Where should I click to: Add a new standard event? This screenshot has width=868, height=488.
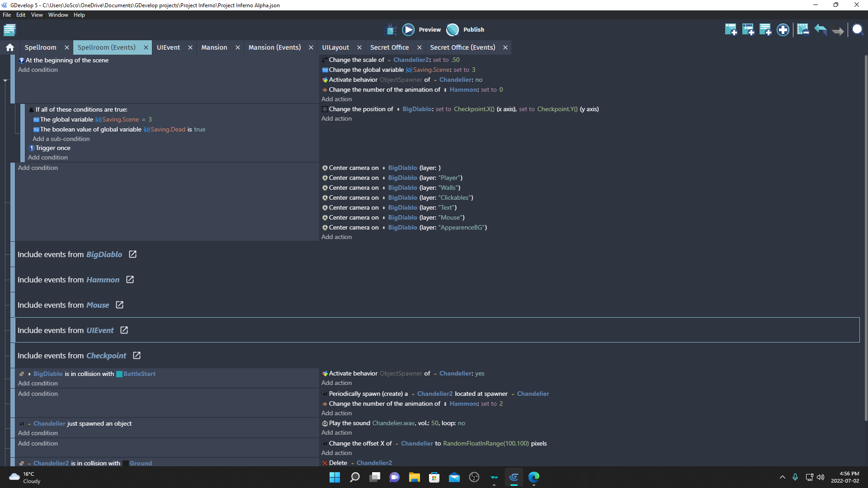tap(731, 29)
